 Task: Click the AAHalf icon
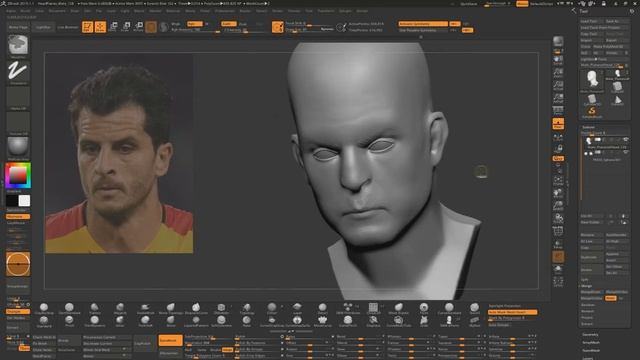click(558, 98)
